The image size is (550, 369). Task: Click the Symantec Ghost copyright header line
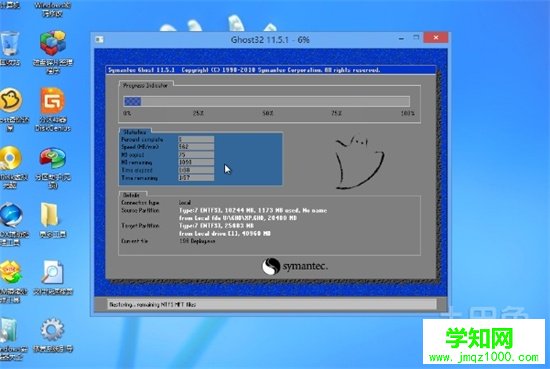pos(244,70)
